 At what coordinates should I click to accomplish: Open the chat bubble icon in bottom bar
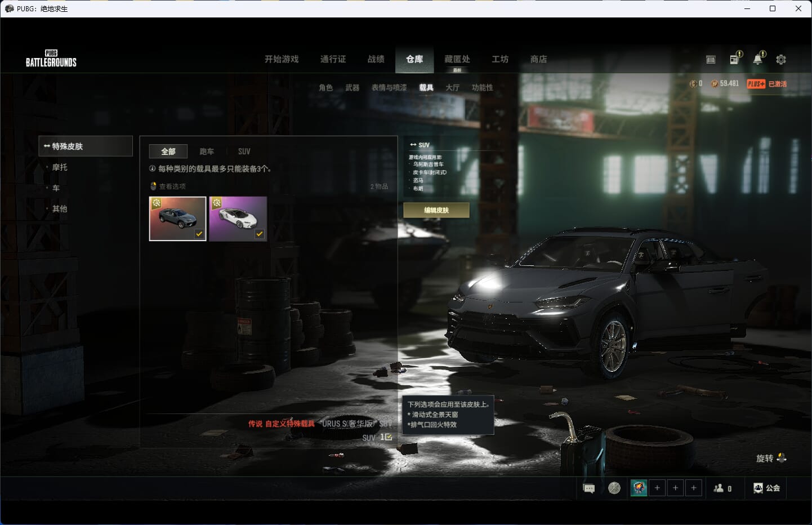[589, 488]
